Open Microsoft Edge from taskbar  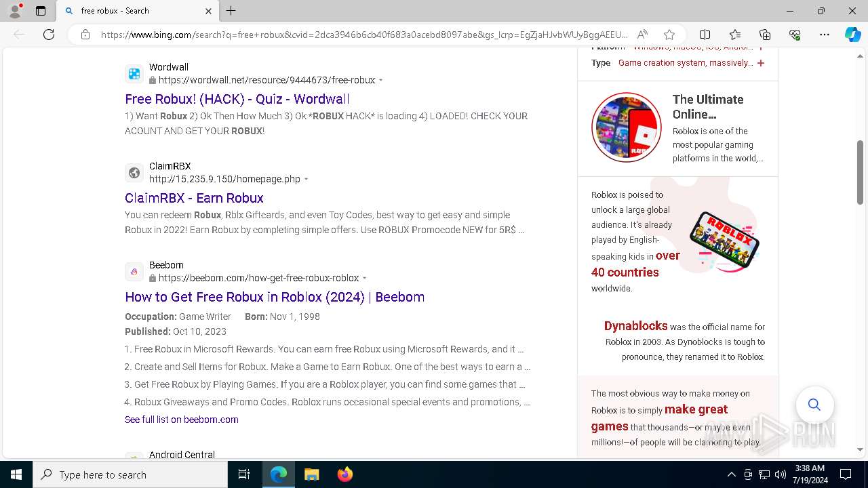coord(279,474)
